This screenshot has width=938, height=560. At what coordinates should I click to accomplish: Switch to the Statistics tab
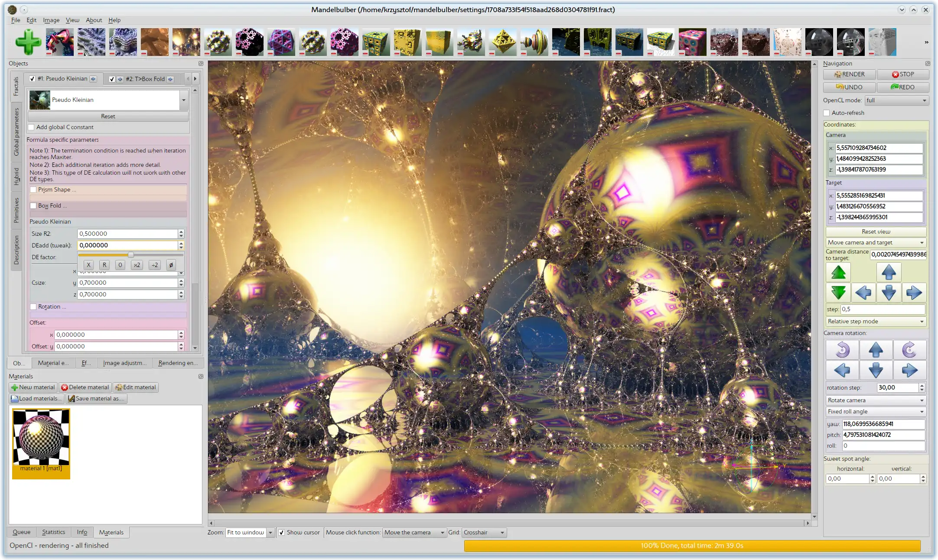click(53, 531)
